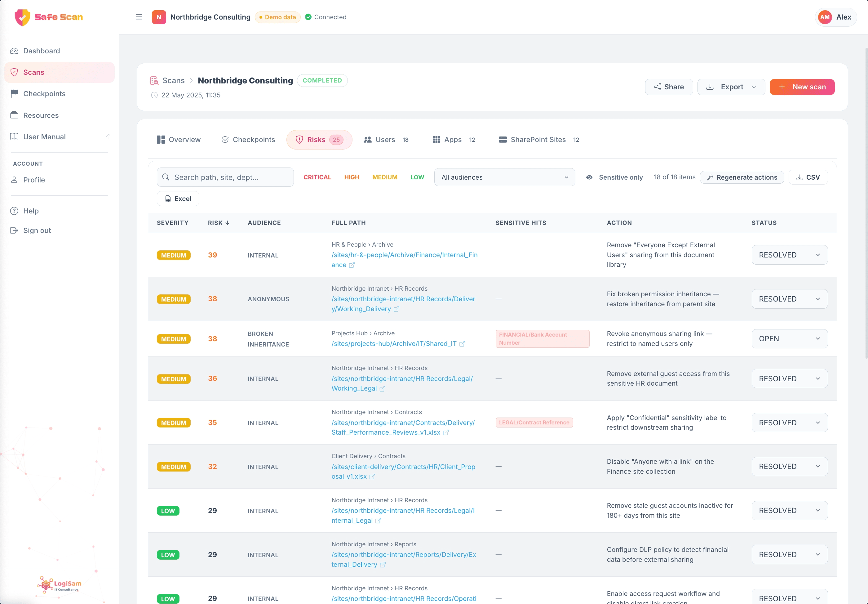Open Resources in the sidebar

[x=59, y=115]
